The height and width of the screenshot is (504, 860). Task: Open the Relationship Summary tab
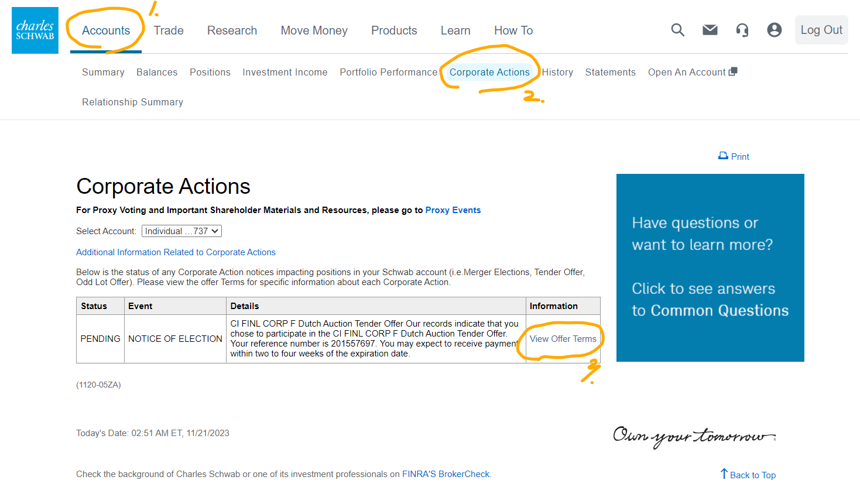coord(132,102)
